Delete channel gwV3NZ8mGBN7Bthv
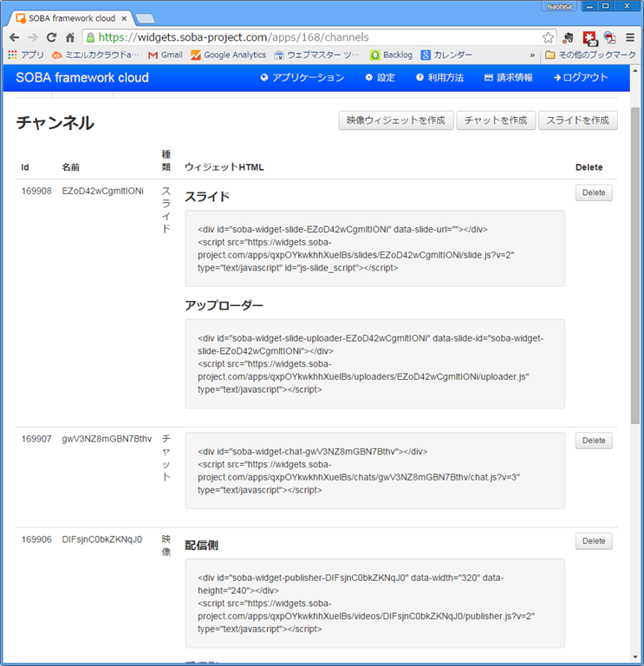Viewport: 644px width, 666px height. 594,441
